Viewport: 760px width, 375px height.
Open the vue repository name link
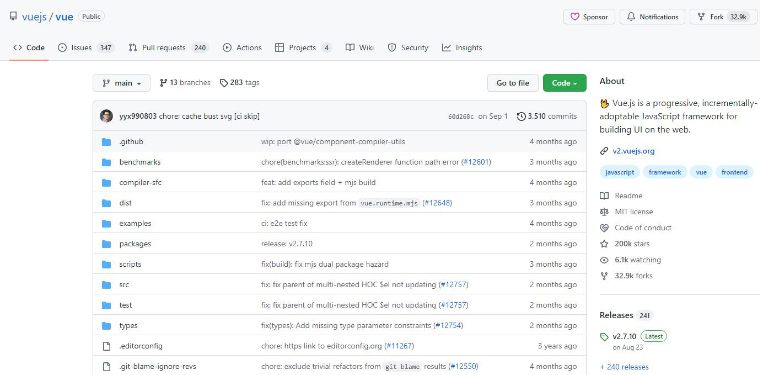click(x=64, y=17)
